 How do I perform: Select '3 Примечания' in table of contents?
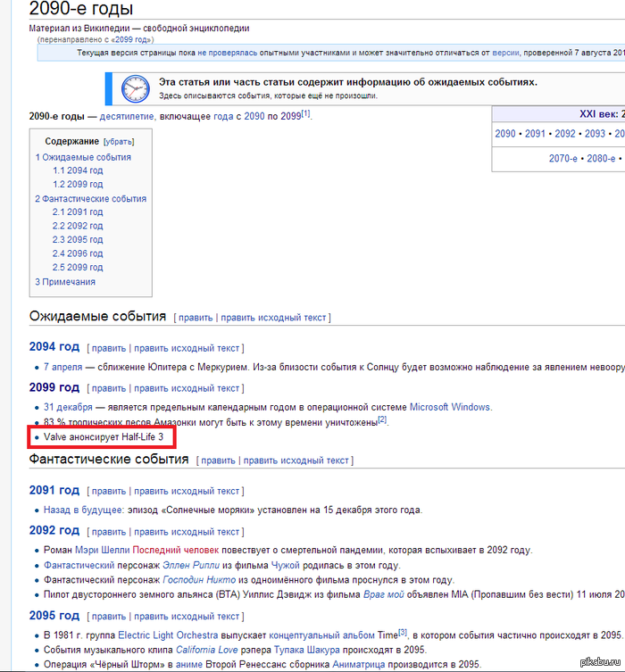[65, 282]
